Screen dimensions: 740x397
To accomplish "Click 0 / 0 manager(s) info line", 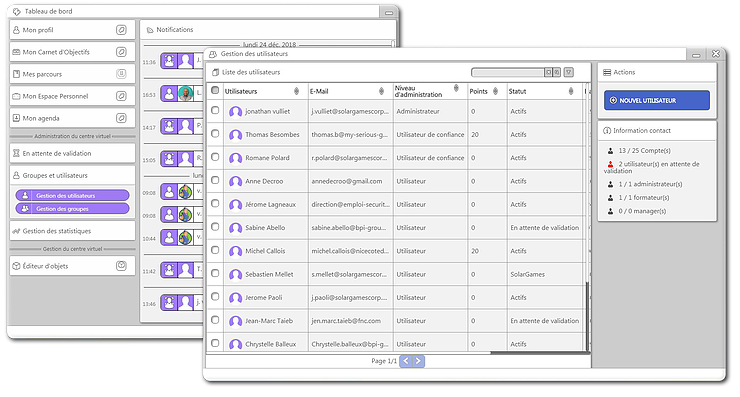I will pos(637,211).
